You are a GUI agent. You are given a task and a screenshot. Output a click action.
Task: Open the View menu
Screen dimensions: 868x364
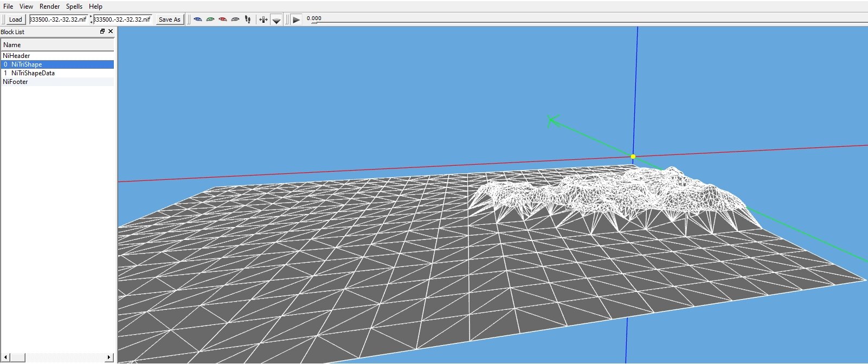[26, 6]
